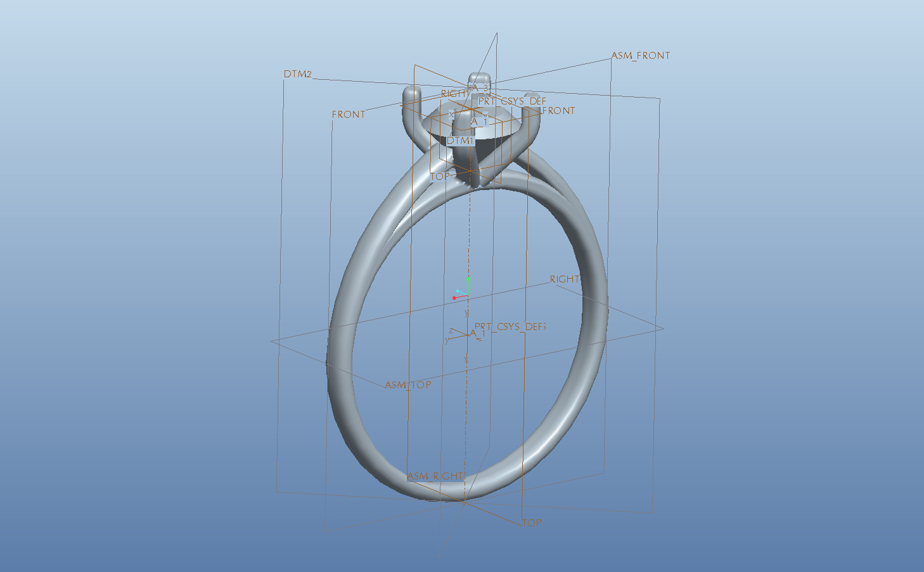Pick PRT_CSYS_DEF label inside the ring
924x572 pixels.
point(510,327)
